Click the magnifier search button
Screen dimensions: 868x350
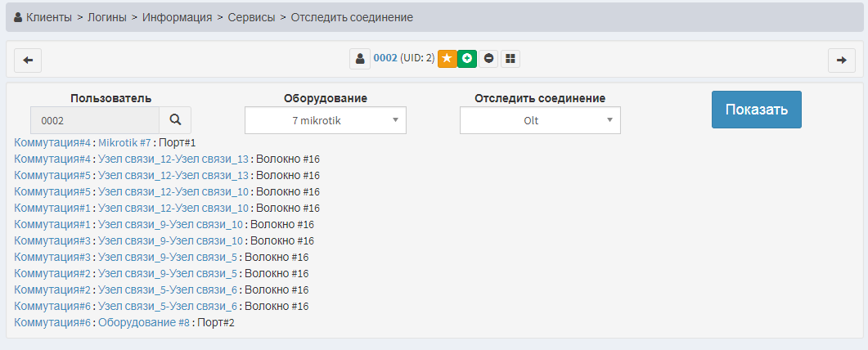[x=174, y=120]
